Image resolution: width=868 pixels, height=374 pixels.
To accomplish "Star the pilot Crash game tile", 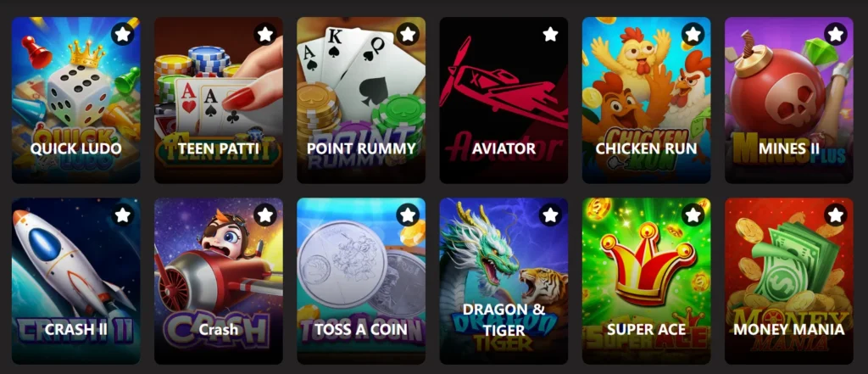I will [265, 215].
